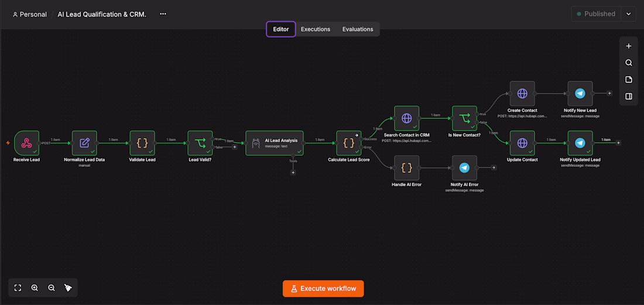Click the Published status button
The image size is (644, 305).
pos(596,14)
